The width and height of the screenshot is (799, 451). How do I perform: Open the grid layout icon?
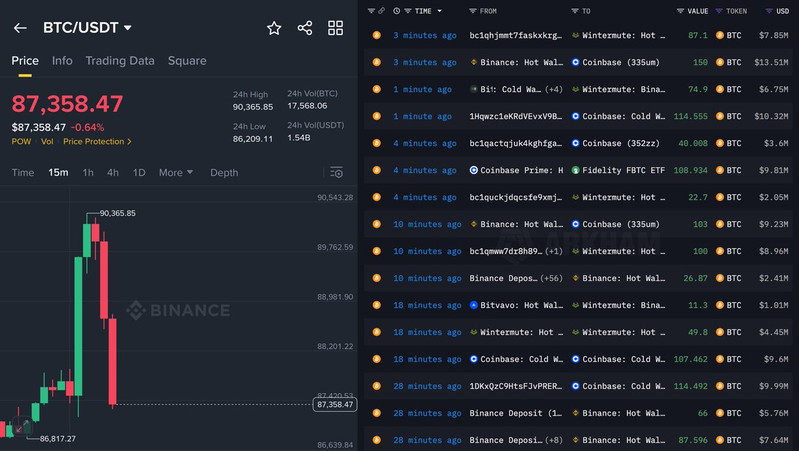(x=336, y=28)
